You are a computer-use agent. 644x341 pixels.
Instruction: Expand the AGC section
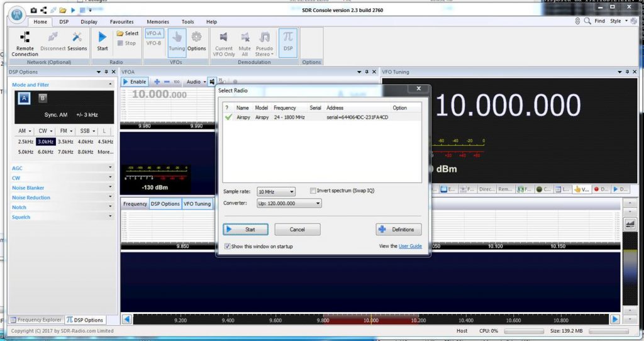tap(62, 168)
